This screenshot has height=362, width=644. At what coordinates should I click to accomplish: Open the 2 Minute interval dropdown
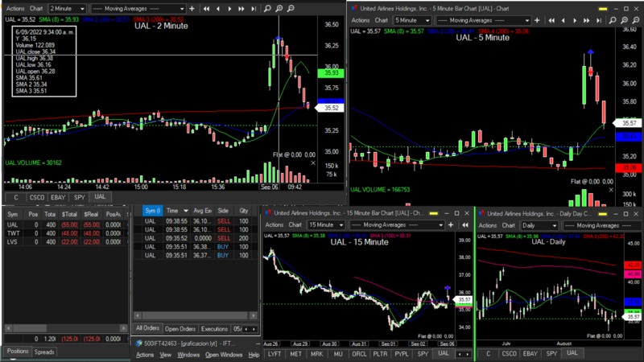click(x=72, y=9)
